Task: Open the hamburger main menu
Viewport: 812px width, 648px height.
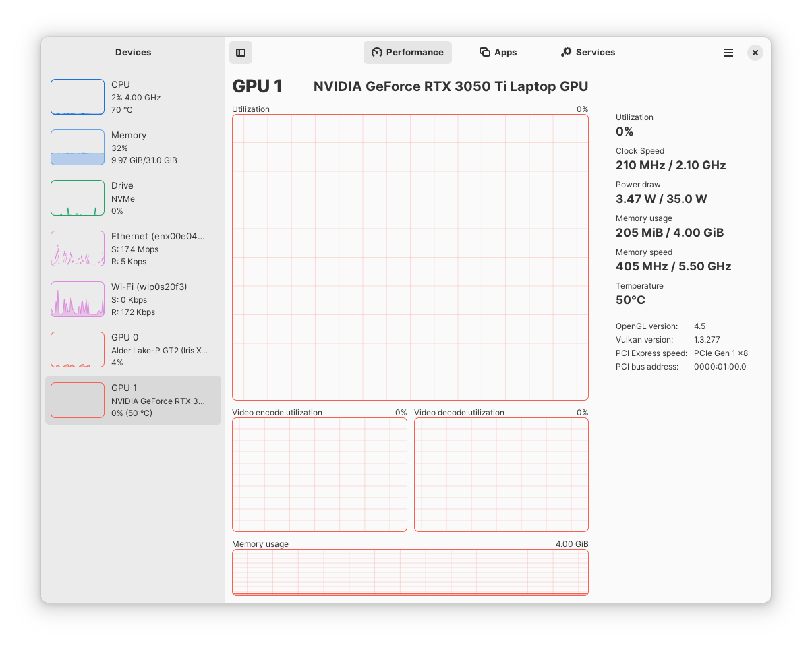Action: coord(728,53)
